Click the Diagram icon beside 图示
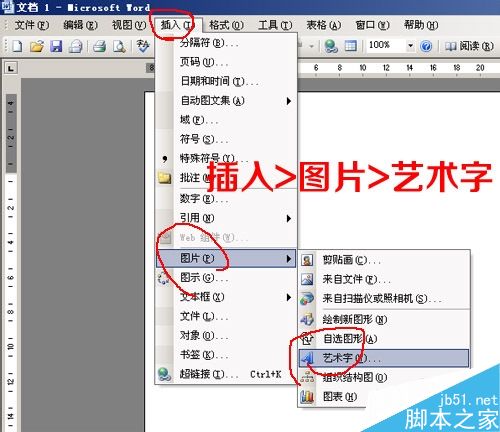 [x=164, y=278]
